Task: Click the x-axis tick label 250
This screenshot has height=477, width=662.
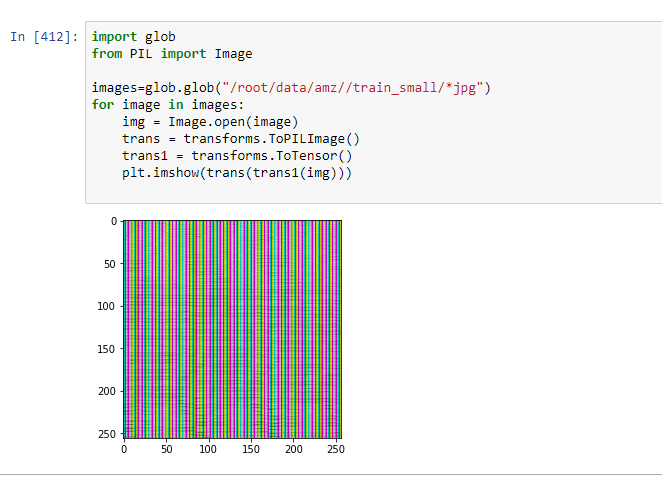Action: (x=336, y=451)
